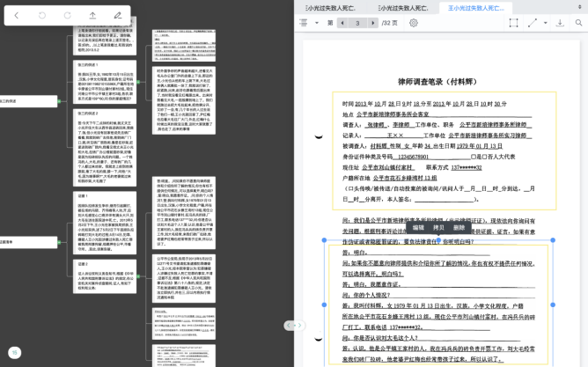Select the bottom-most image excerpt card in mindmap

[184, 356]
